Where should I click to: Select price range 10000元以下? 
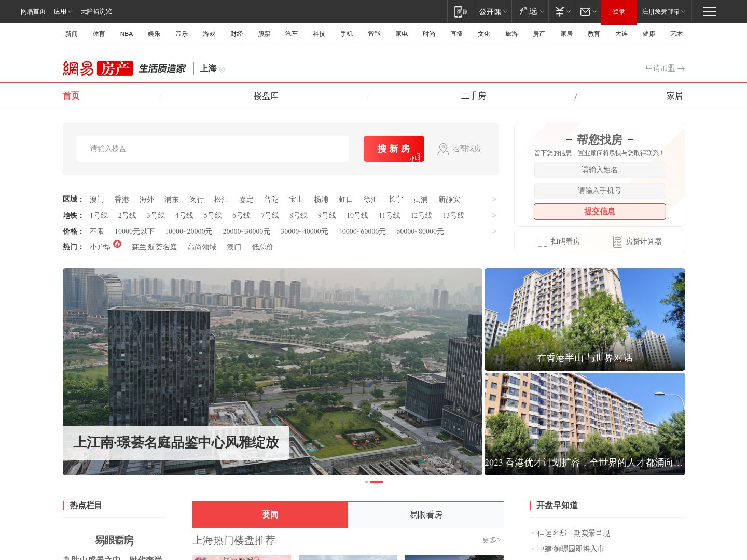[134, 232]
